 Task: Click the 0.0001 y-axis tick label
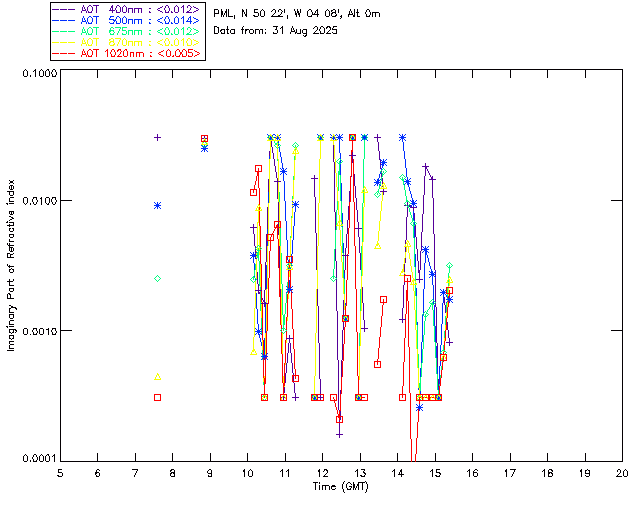[x=39, y=459]
